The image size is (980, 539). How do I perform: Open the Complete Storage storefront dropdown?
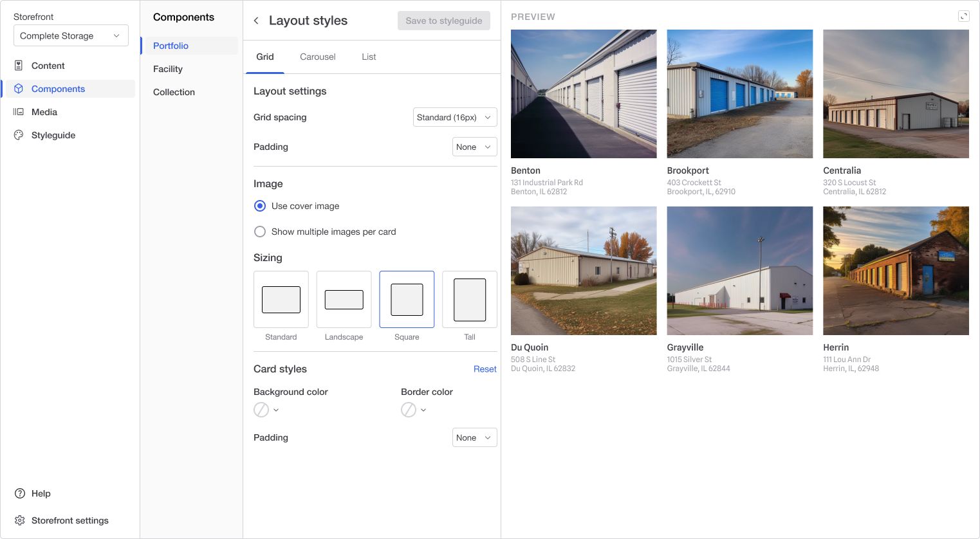tap(71, 35)
